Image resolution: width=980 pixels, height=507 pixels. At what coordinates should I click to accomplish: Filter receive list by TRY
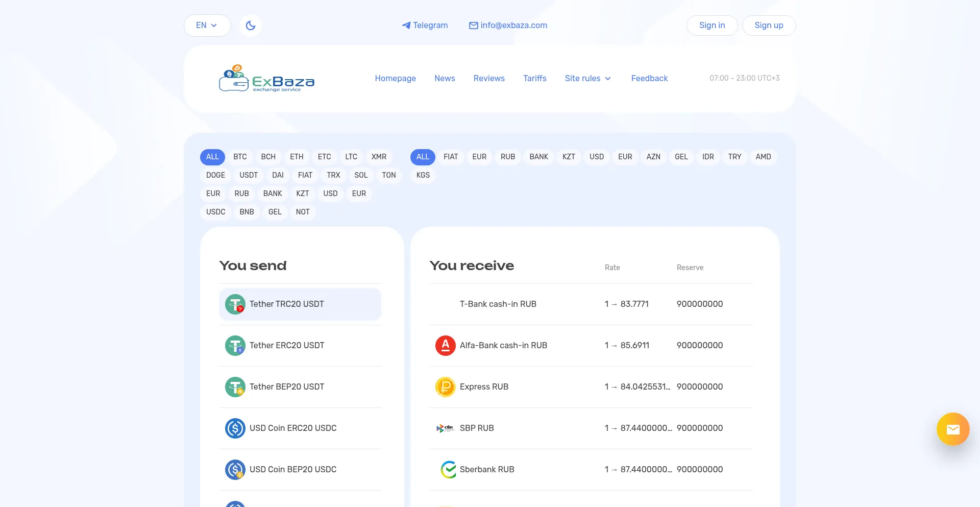pos(734,157)
